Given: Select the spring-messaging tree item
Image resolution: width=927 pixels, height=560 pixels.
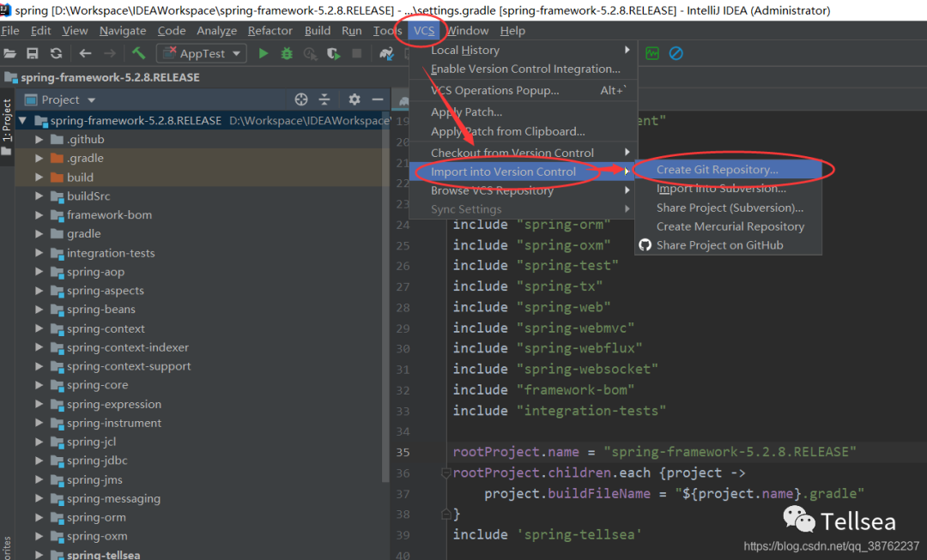Looking at the screenshot, I should click(x=113, y=498).
